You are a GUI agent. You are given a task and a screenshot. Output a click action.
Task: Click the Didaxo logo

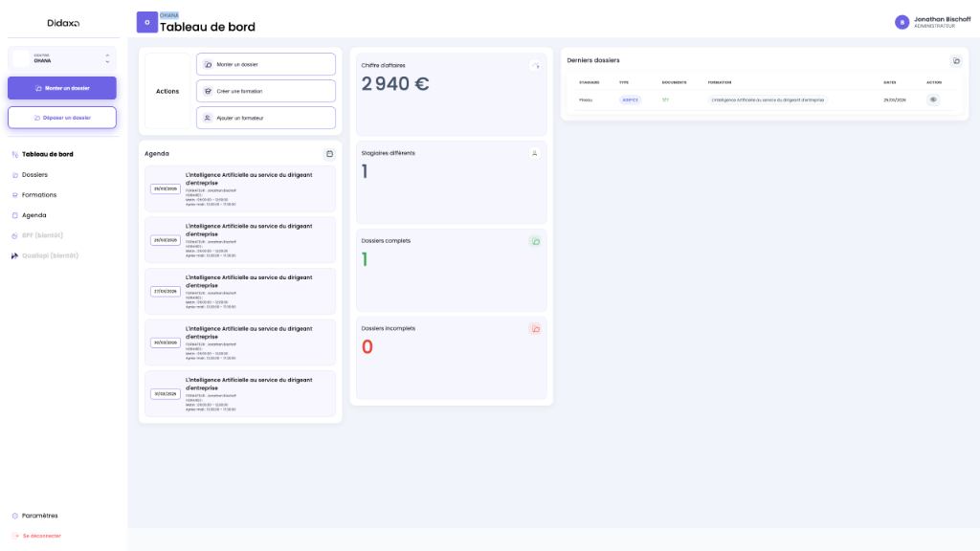coord(63,23)
